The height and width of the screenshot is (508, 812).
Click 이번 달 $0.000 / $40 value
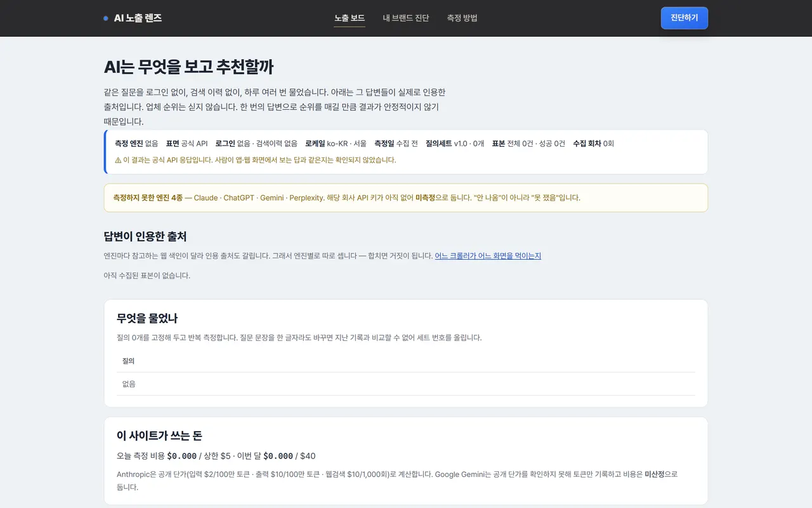click(x=276, y=456)
